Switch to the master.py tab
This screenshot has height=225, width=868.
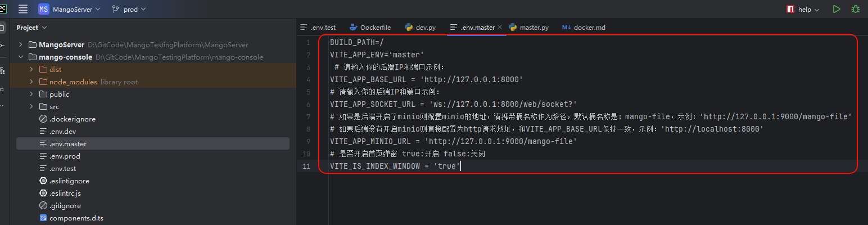tap(534, 27)
